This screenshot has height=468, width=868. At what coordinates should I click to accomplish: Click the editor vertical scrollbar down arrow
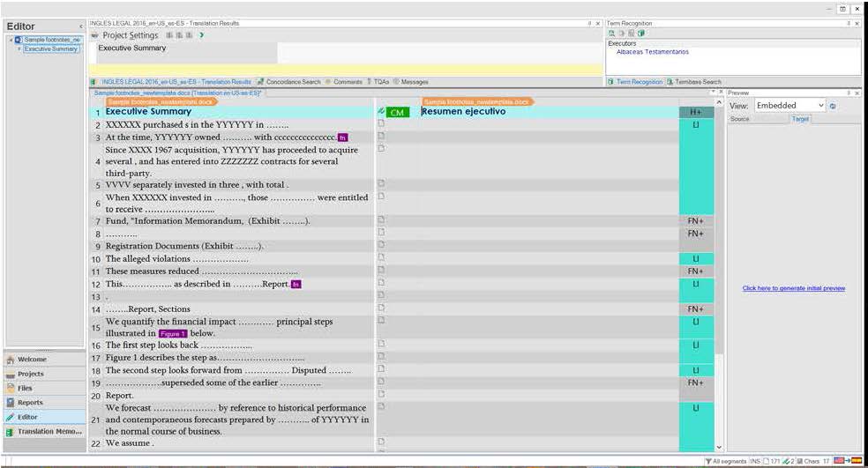(720, 448)
